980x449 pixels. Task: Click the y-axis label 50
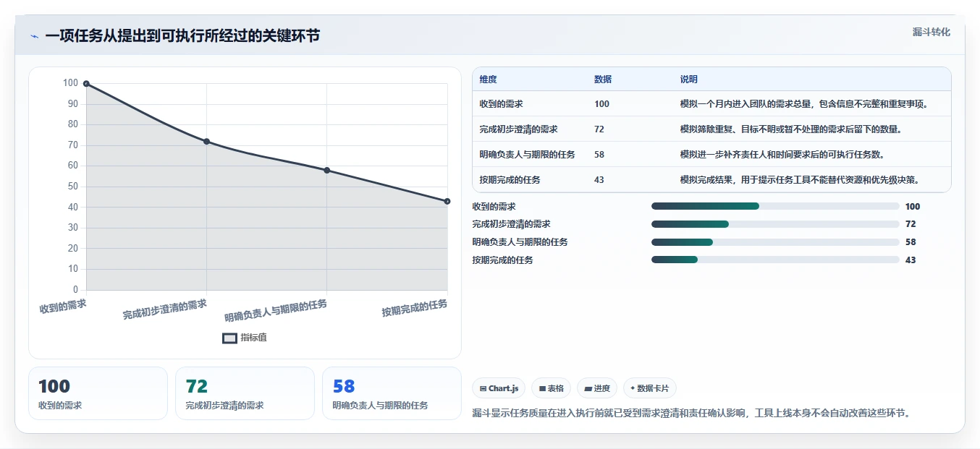pos(72,187)
